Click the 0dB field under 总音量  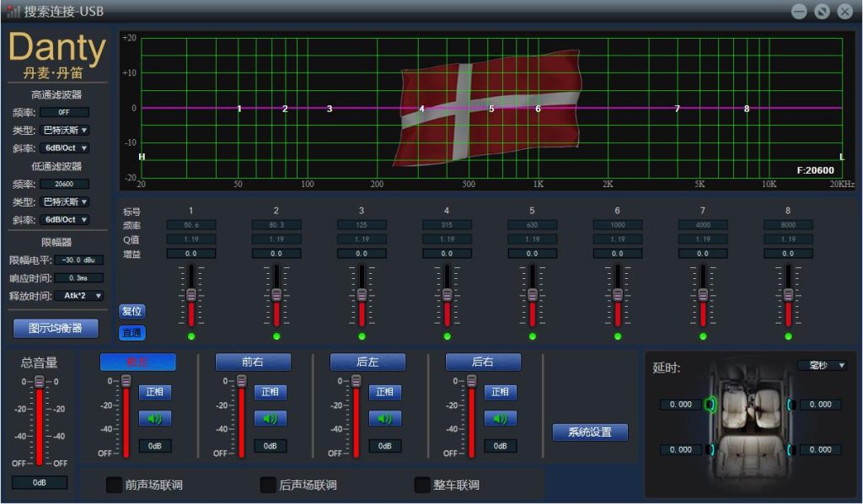[x=40, y=483]
